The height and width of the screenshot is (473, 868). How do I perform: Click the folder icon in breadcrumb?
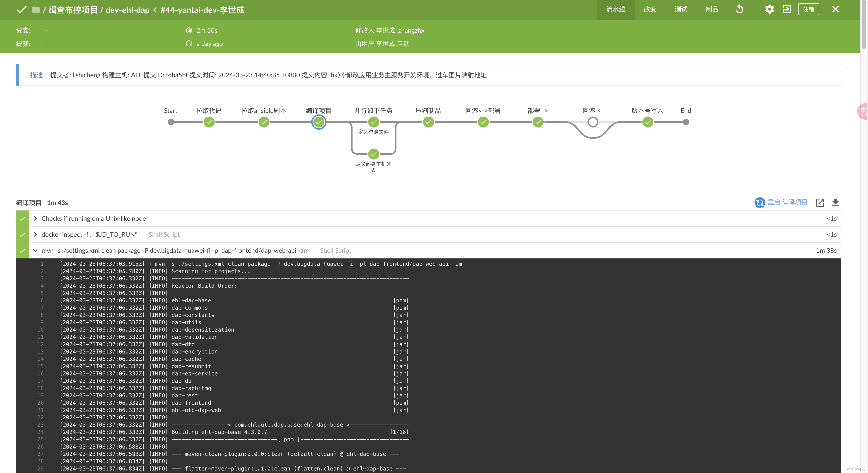click(x=36, y=9)
